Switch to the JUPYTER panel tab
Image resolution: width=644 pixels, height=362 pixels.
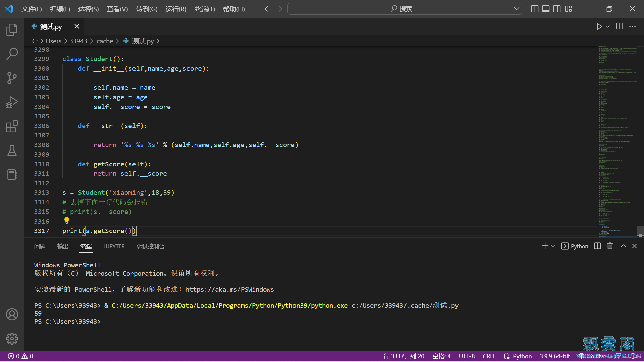tap(114, 246)
